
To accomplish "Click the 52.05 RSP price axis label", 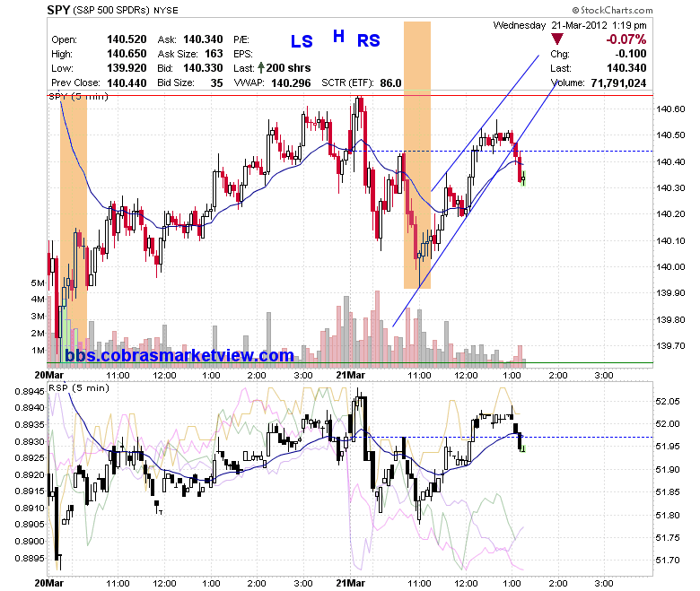I will tap(668, 402).
